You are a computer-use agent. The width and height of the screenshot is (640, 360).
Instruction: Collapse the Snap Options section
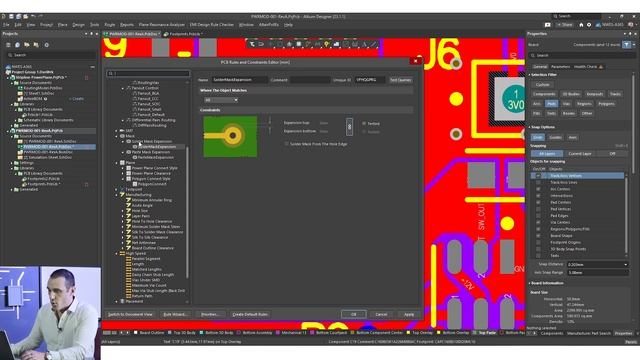529,127
